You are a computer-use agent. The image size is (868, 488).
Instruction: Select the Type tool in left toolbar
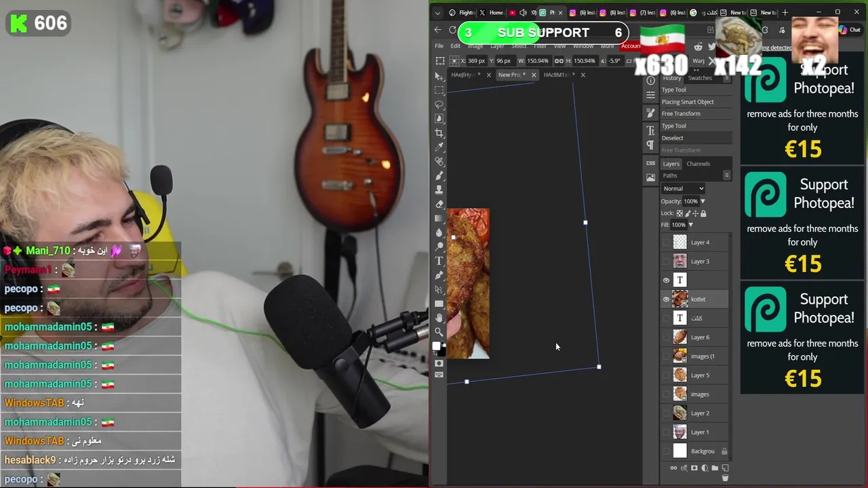[x=439, y=261]
